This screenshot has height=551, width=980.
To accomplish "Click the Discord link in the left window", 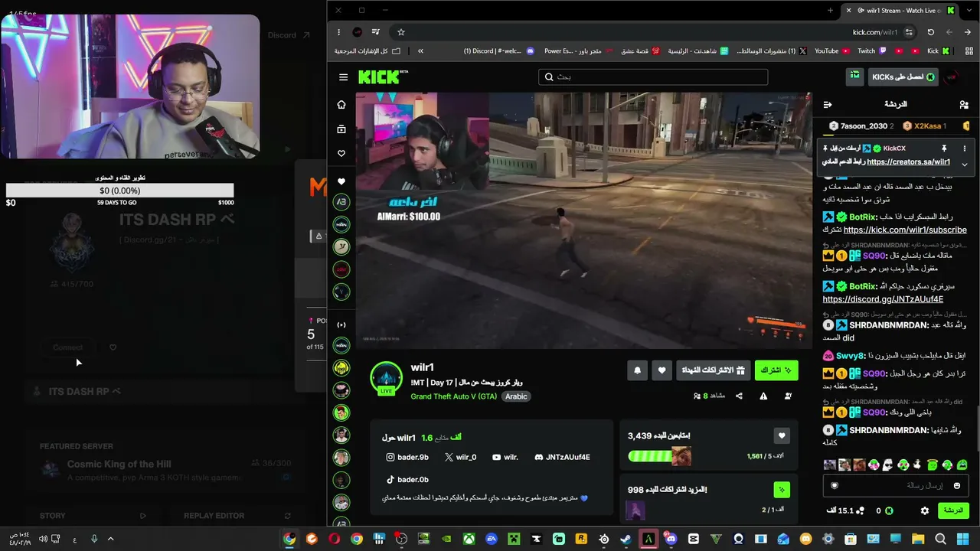I will click(x=289, y=35).
